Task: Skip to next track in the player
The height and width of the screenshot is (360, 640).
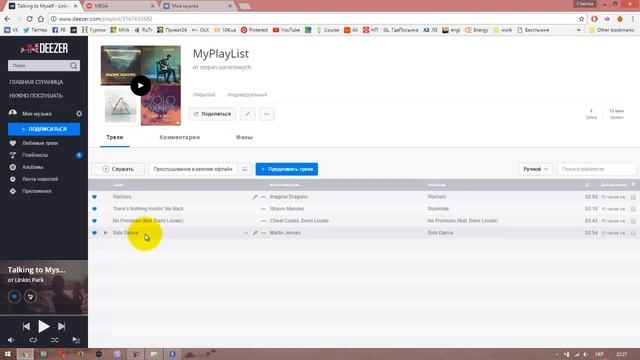Action: tap(62, 326)
